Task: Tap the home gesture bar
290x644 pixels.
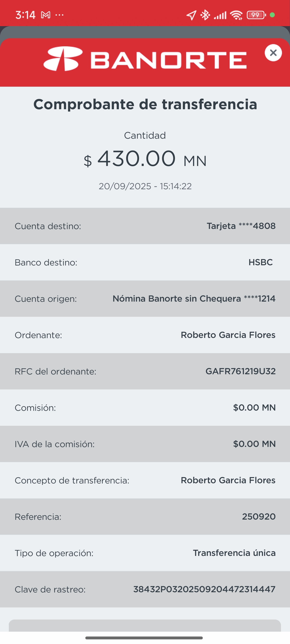Action: tap(144, 638)
